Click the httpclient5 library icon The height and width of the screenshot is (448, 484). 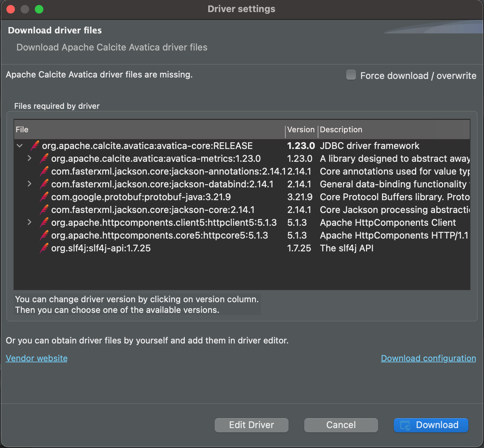(x=43, y=223)
